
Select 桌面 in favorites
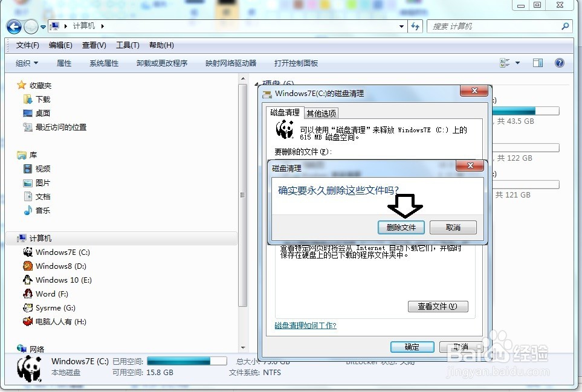(36, 113)
